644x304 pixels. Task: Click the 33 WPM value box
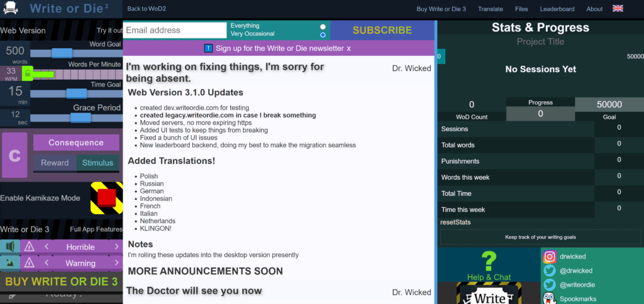tap(11, 73)
